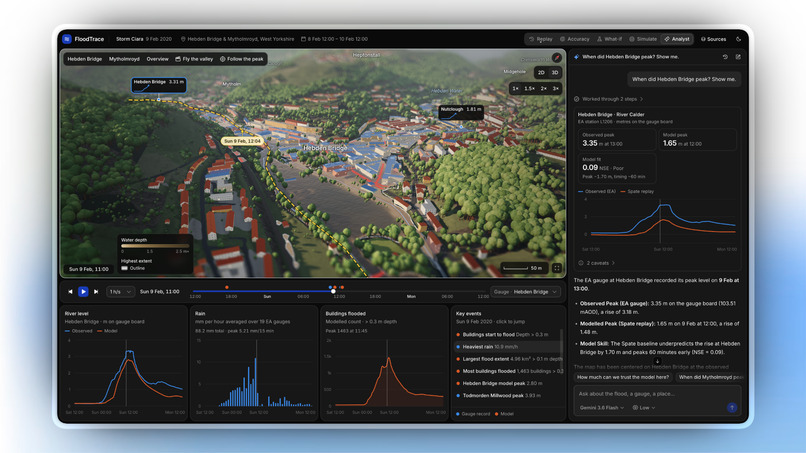Set vertical exaggeration to 3×
The image size is (806, 453).
point(555,88)
